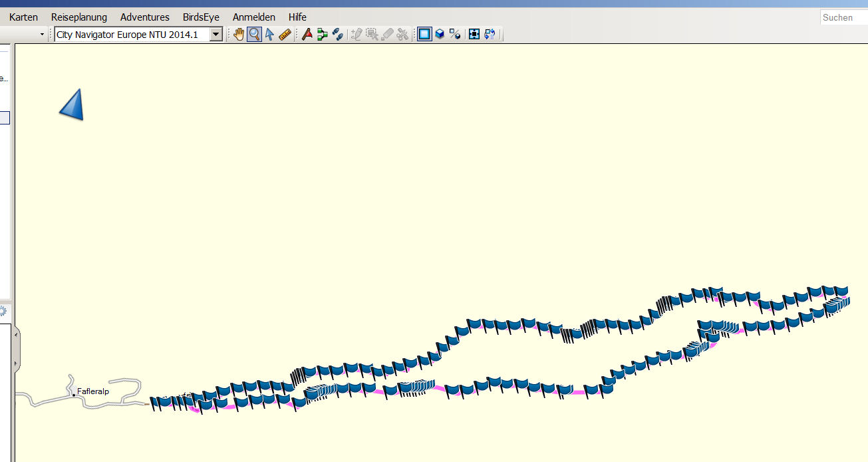Click in the Suchen search field

[843, 17]
